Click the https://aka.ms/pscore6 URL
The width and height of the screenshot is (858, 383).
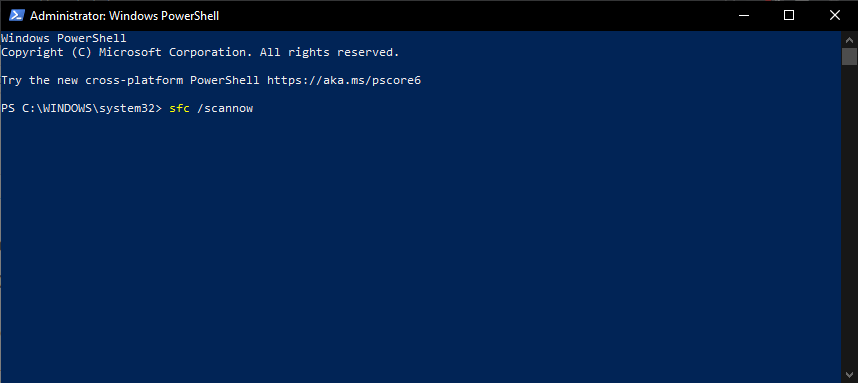click(x=344, y=80)
